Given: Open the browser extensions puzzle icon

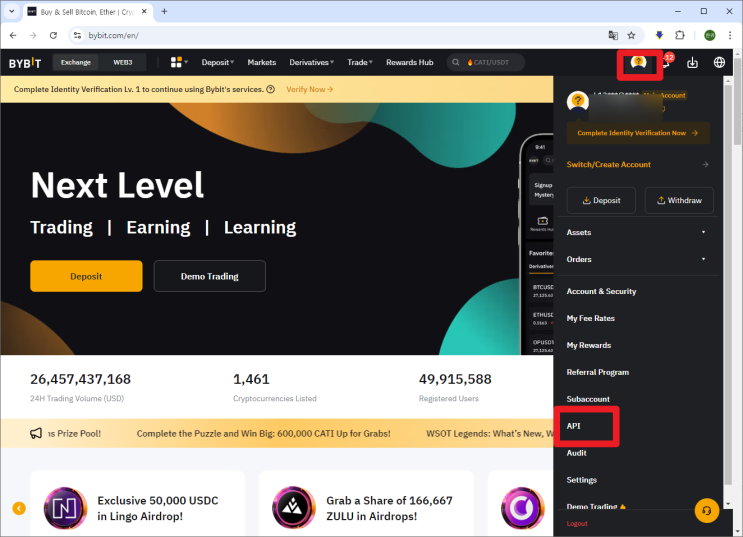Looking at the screenshot, I should [x=680, y=35].
